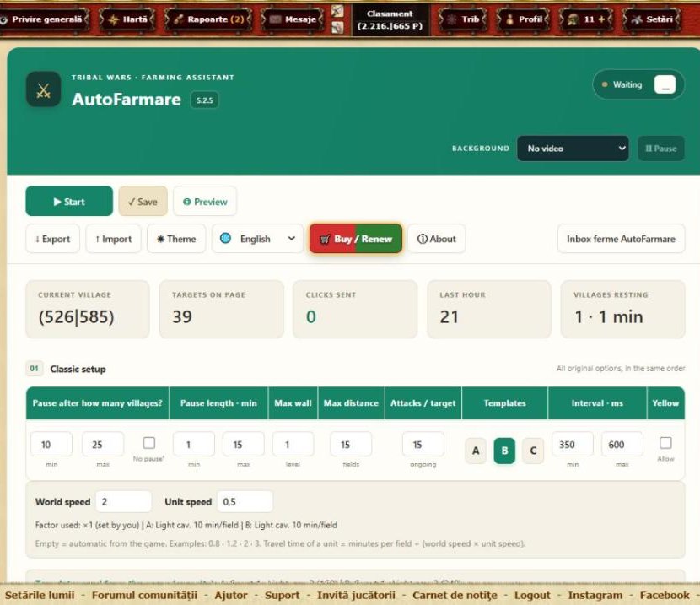Open the Hartă map menu

pos(127,19)
